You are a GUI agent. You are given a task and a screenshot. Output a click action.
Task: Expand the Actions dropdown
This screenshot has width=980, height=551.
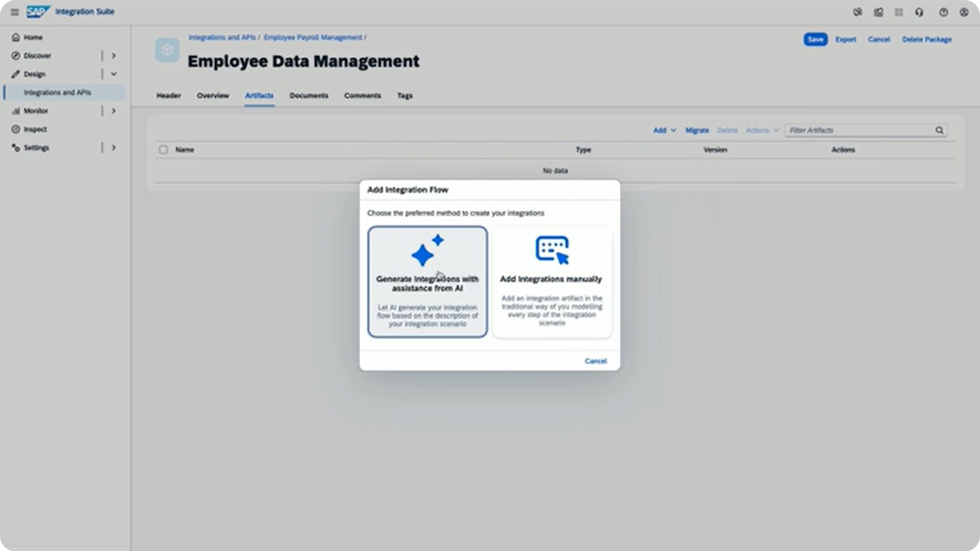pyautogui.click(x=762, y=130)
